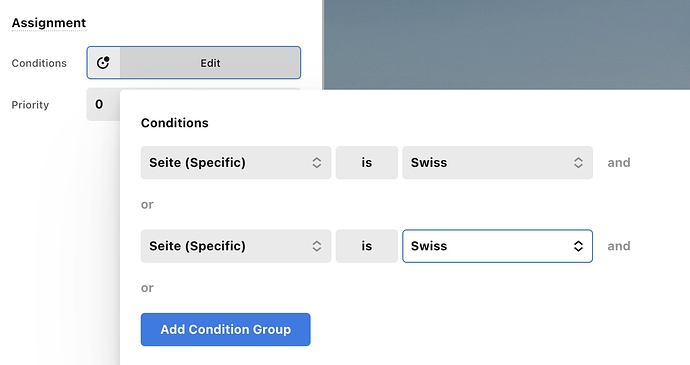This screenshot has width=690, height=365.
Task: Click the Add Condition Group button
Action: click(225, 329)
